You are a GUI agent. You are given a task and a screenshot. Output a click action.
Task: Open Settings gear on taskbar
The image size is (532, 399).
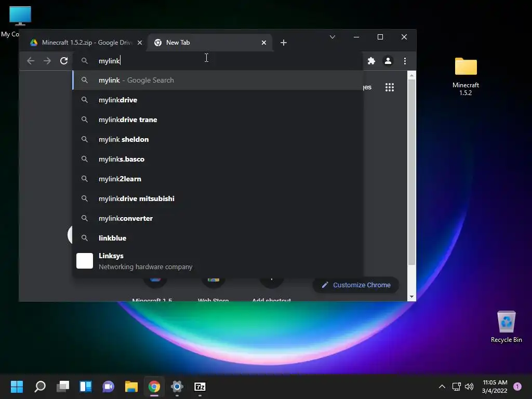177,387
